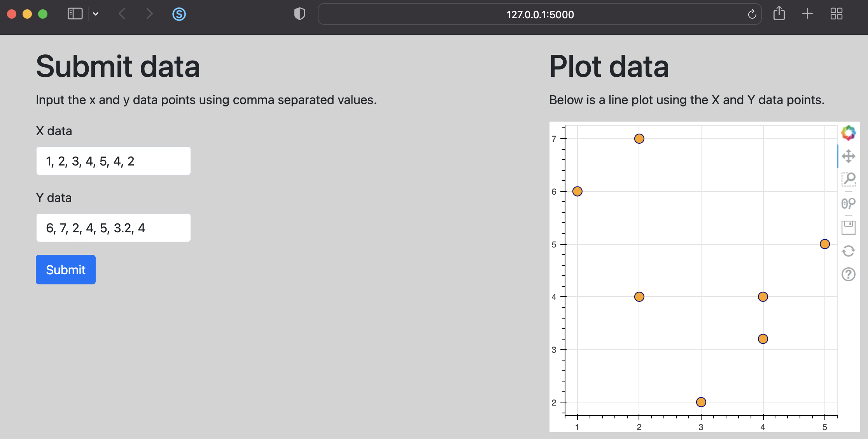Open a new tab
This screenshot has height=439, width=868.
(807, 14)
